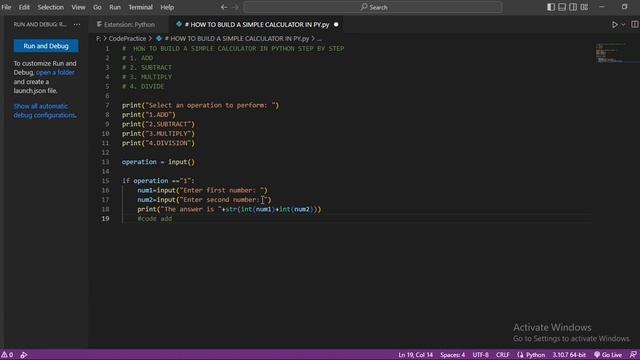Click RUN AND DEBUG panel title
This screenshot has width=640, height=360.
(40, 24)
